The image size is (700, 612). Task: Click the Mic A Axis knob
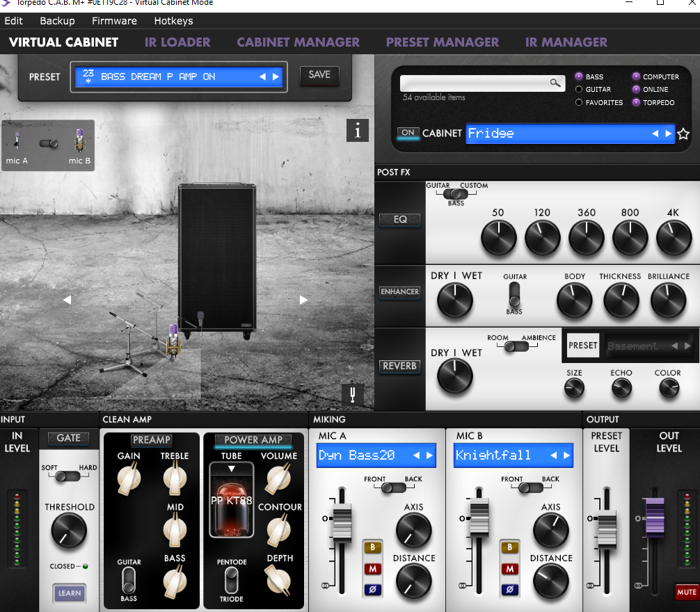click(413, 531)
